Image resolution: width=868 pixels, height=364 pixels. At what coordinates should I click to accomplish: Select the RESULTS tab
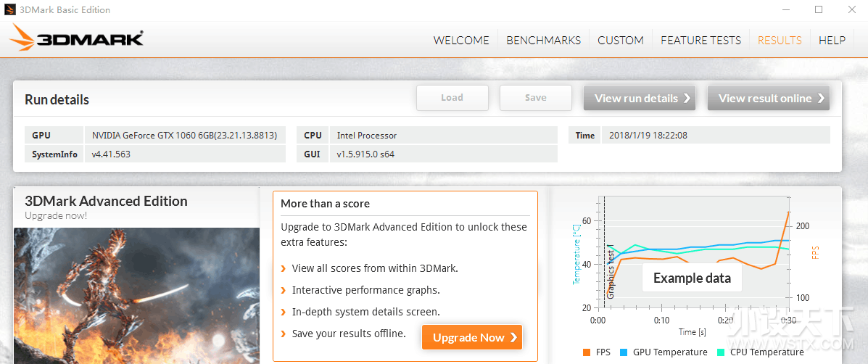click(x=780, y=40)
